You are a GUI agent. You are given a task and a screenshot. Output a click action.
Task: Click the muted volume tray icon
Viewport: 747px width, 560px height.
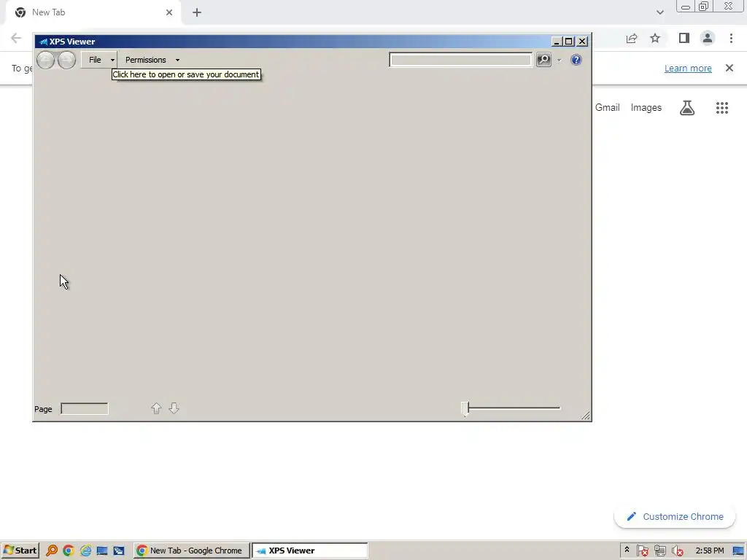click(x=678, y=551)
